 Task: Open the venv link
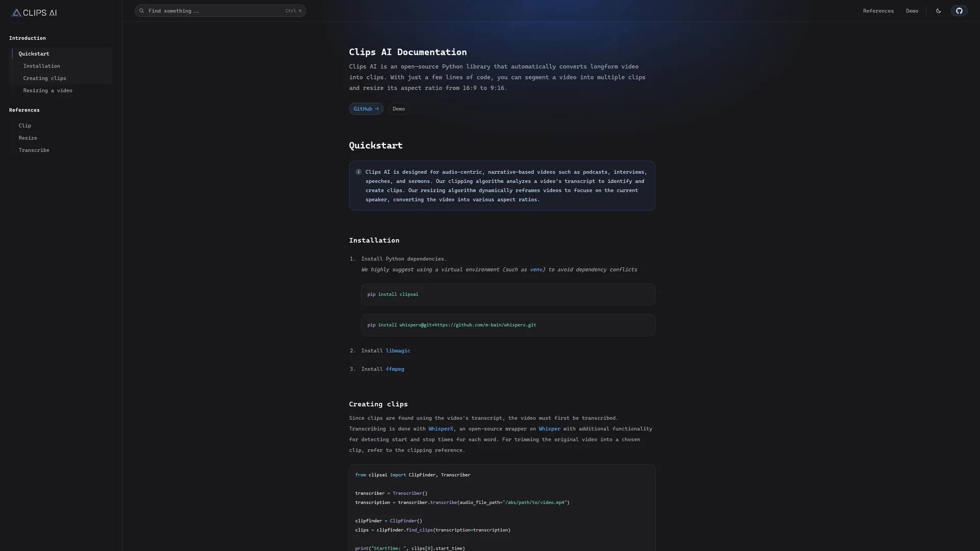point(536,269)
